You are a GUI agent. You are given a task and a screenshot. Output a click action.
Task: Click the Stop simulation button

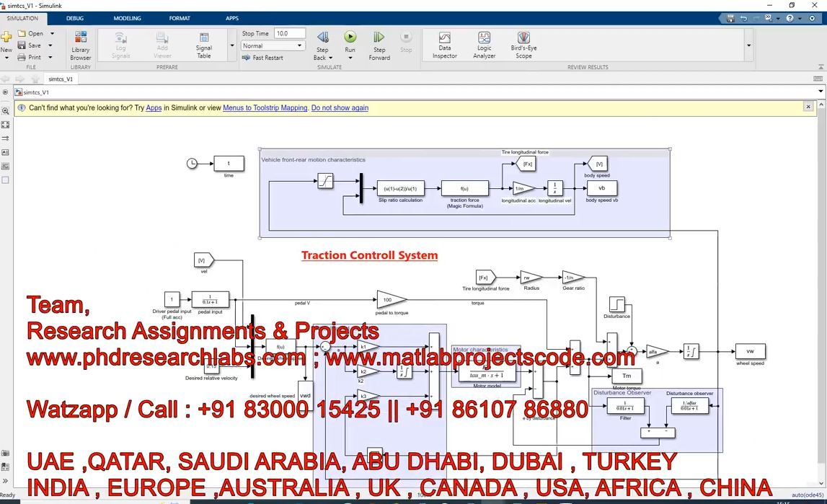coord(406,42)
